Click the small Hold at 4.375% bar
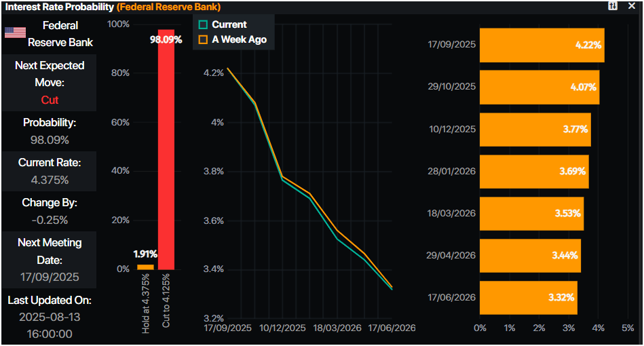 [145, 267]
